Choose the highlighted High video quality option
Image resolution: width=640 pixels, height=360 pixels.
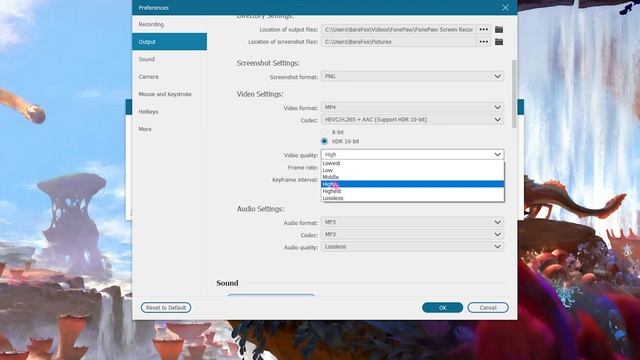point(412,184)
